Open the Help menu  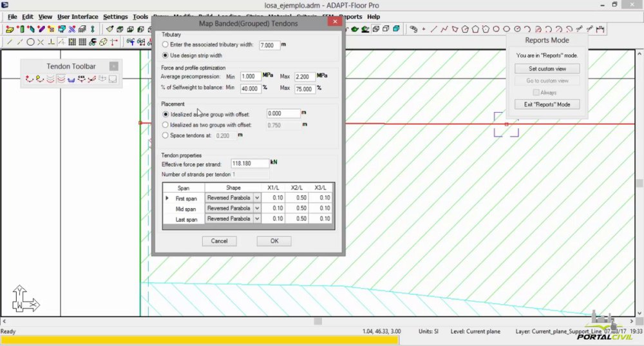tap(374, 17)
